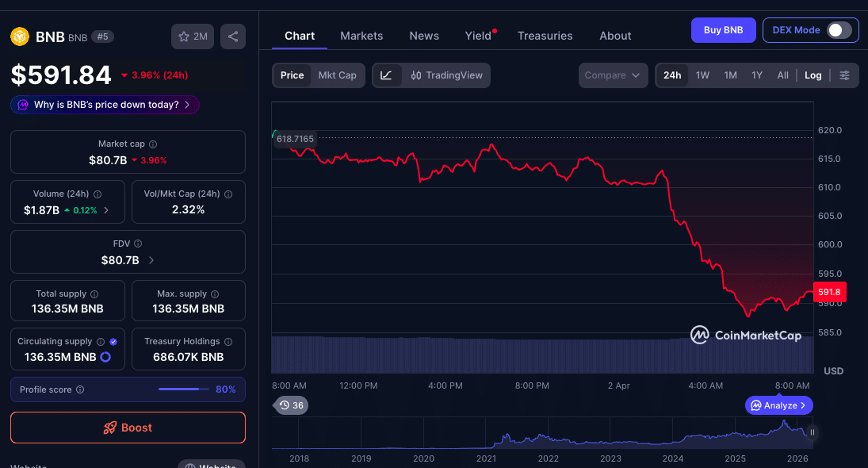Screen dimensions: 868x468
Task: Open the Compare dropdown
Action: 613,75
